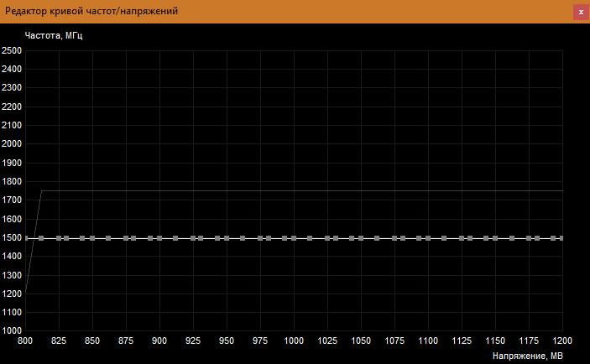Select the curve point at 1175 mV
The height and width of the screenshot is (364, 590).
tap(529, 238)
